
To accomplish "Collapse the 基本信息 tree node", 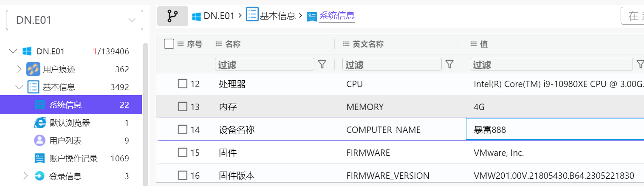I will pyautogui.click(x=19, y=87).
